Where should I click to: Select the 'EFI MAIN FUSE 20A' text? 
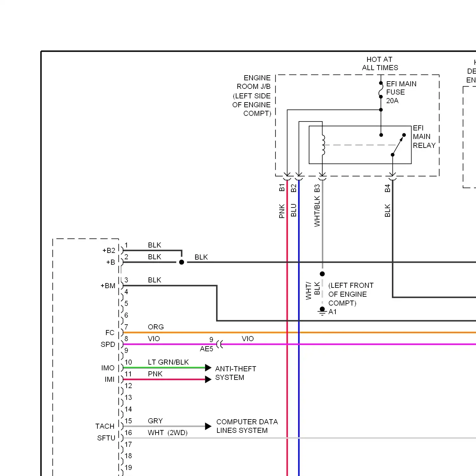pos(401,92)
